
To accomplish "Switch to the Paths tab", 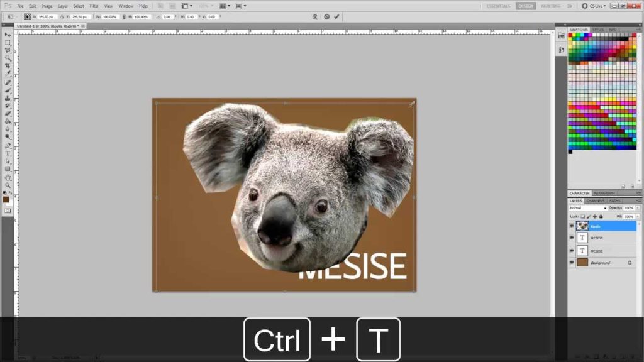I will [x=615, y=200].
